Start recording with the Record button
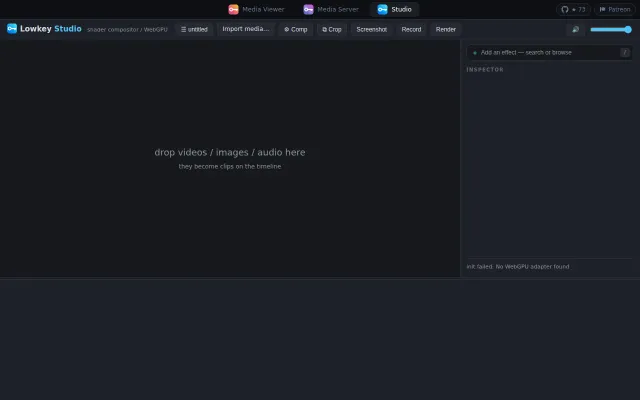 [x=411, y=29]
